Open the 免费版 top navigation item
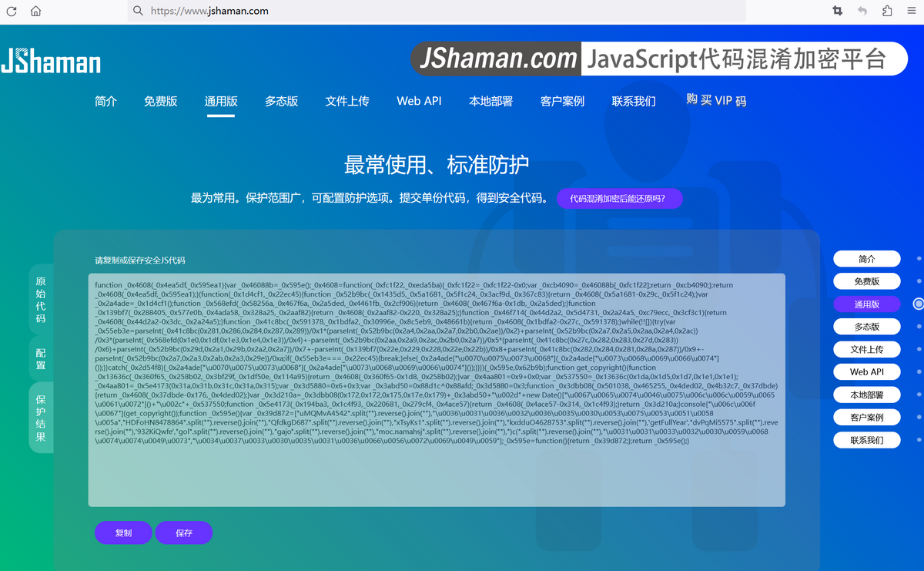 point(161,101)
